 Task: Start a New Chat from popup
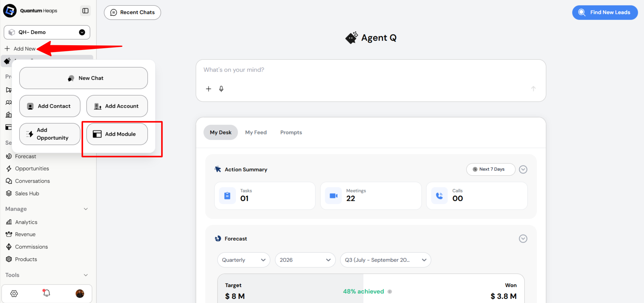(83, 78)
